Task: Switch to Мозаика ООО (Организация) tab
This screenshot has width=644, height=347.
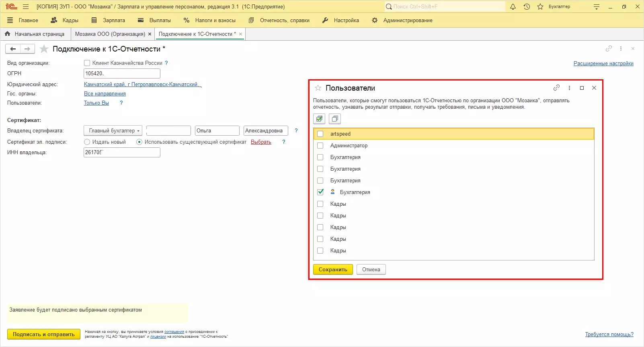Action: pos(110,34)
